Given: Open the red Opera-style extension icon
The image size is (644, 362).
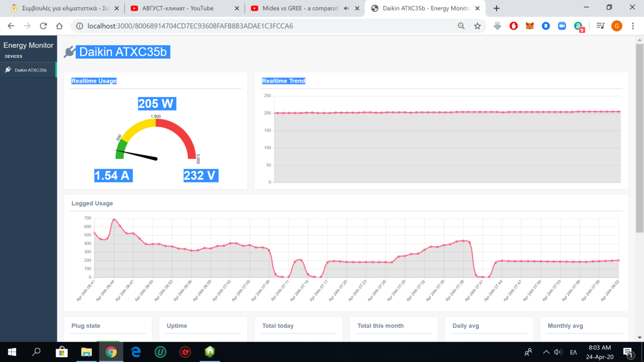Looking at the screenshot, I should point(514,26).
